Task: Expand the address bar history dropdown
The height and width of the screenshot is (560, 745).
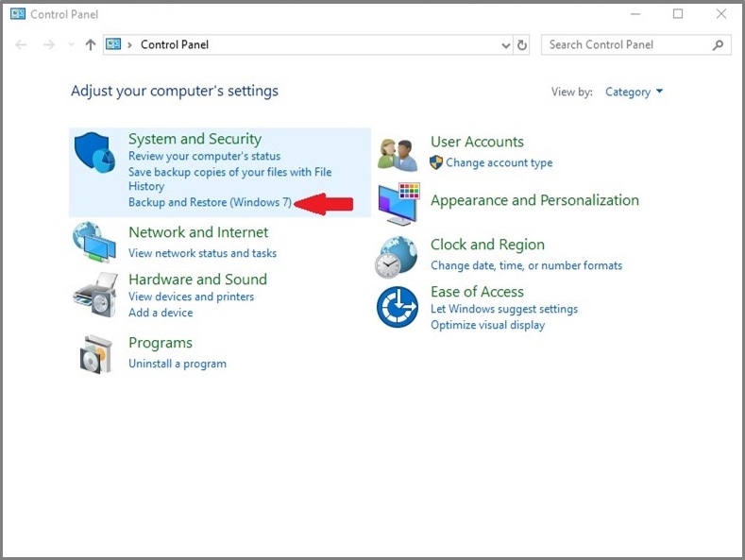Action: coord(506,44)
